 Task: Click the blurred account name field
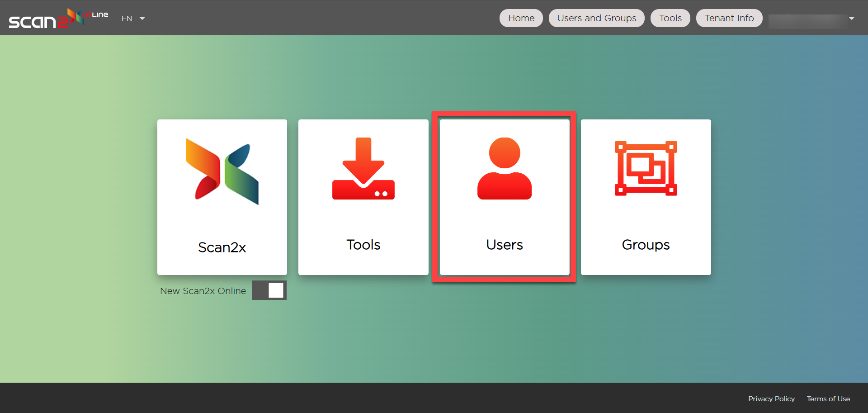tap(807, 21)
